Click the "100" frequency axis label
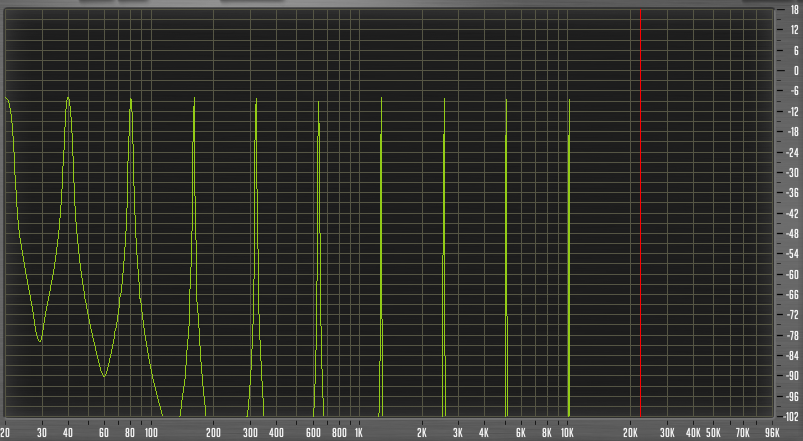This screenshot has height=441, width=803. [151, 433]
